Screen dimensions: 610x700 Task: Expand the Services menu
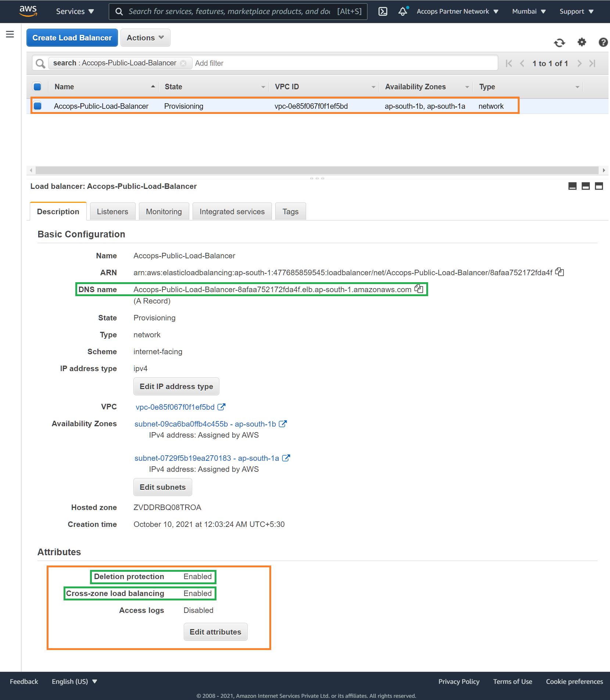75,11
